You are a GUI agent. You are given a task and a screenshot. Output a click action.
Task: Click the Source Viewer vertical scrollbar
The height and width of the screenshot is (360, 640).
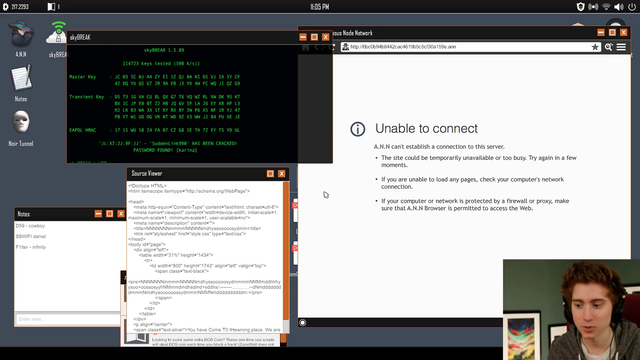click(x=286, y=251)
